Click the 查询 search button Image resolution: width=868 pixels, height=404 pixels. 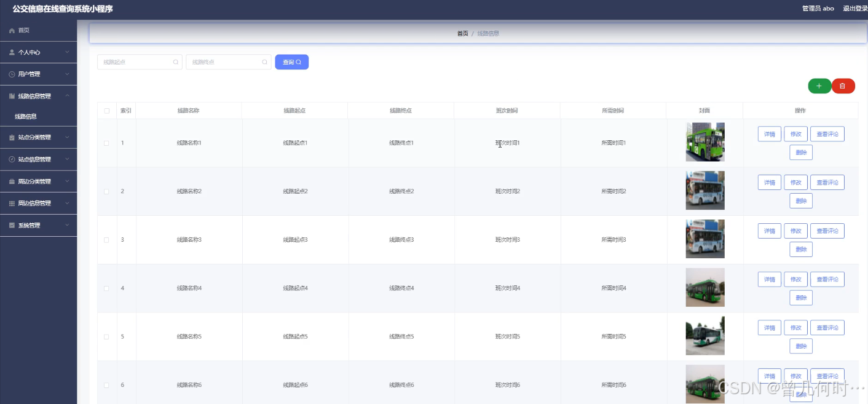click(291, 62)
